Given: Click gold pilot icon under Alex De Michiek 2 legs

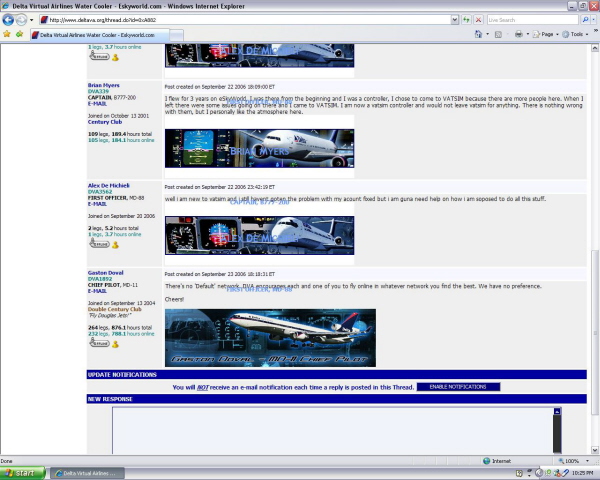Looking at the screenshot, I should coord(115,245).
